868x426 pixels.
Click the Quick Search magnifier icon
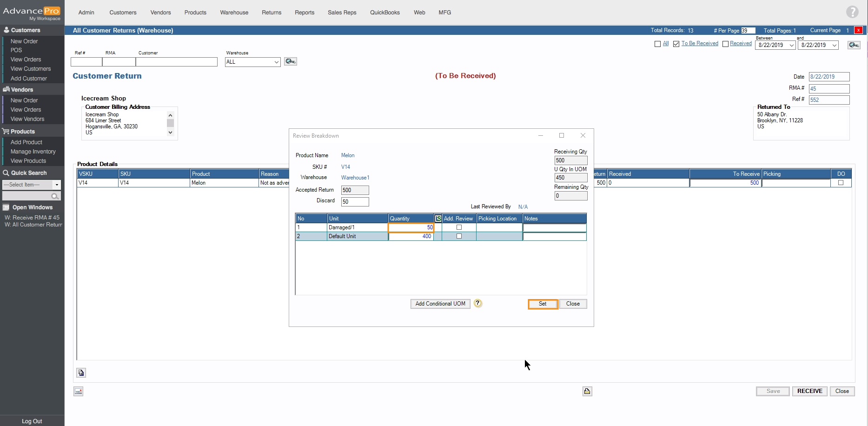(x=55, y=196)
